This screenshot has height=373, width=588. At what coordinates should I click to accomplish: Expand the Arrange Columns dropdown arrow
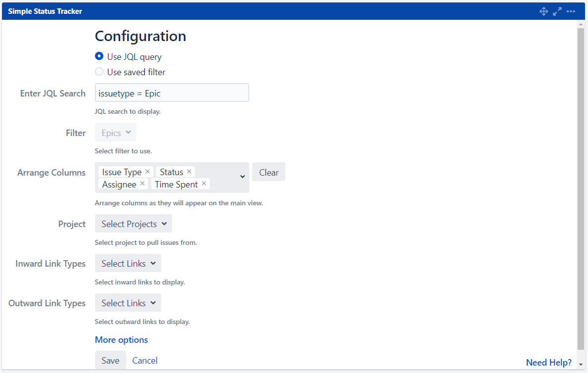pos(243,177)
